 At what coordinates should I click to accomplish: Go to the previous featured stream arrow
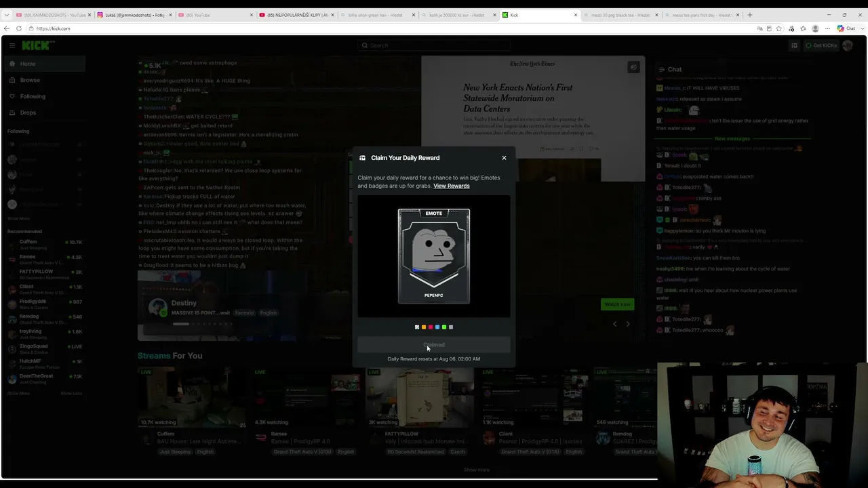tap(614, 324)
